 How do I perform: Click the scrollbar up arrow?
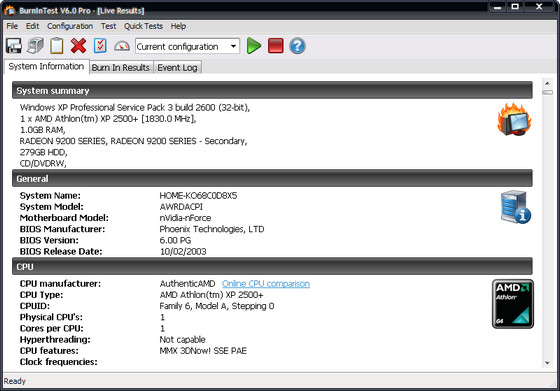[547, 84]
